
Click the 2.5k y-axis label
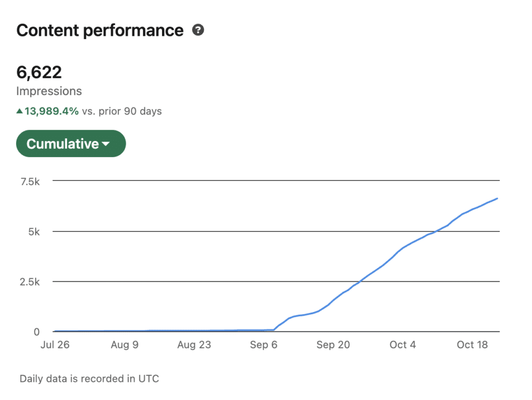click(x=30, y=281)
